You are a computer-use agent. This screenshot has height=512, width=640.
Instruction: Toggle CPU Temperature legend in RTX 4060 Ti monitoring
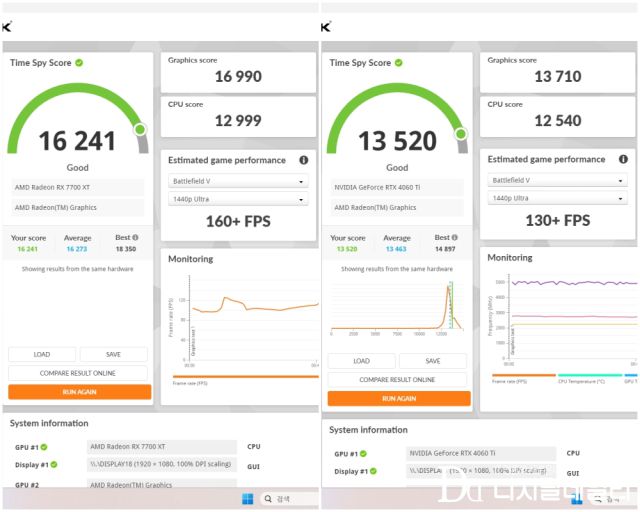[588, 381]
